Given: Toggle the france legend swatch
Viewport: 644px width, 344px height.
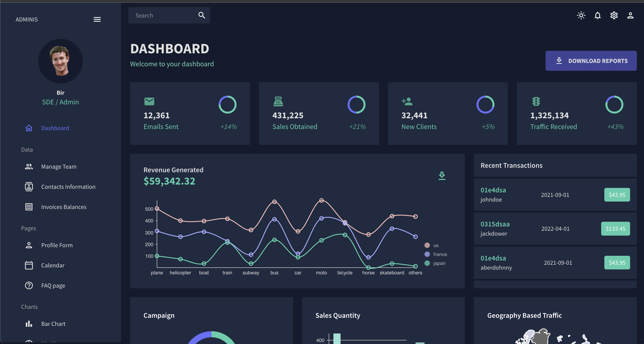Looking at the screenshot, I should 427,254.
